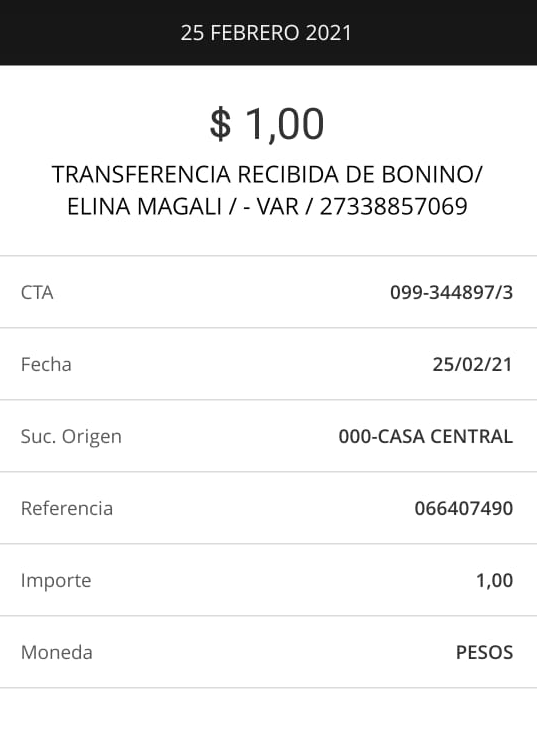Select the date value 25/02/21
This screenshot has width=537, height=736.
click(472, 364)
